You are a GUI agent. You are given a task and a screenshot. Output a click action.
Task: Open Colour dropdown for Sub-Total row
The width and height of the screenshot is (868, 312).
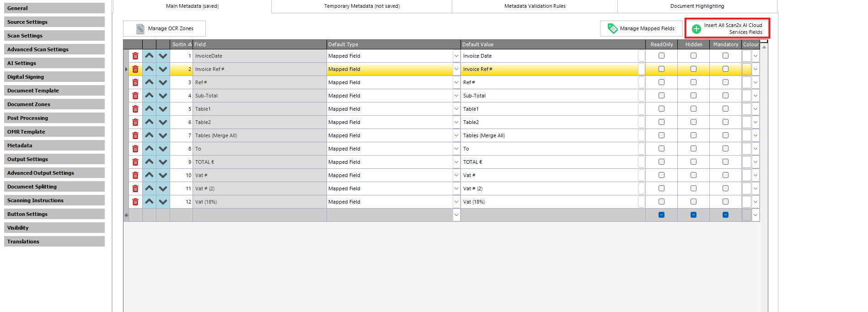755,96
